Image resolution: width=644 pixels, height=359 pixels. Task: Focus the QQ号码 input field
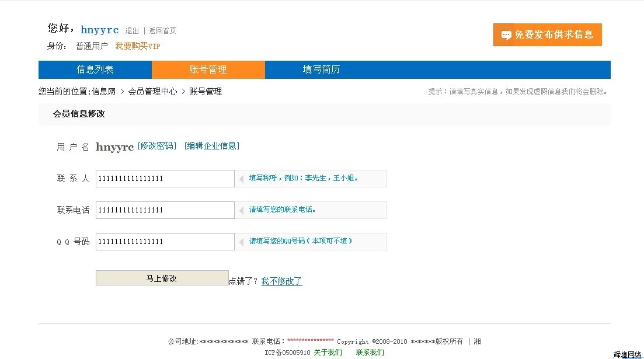click(165, 242)
